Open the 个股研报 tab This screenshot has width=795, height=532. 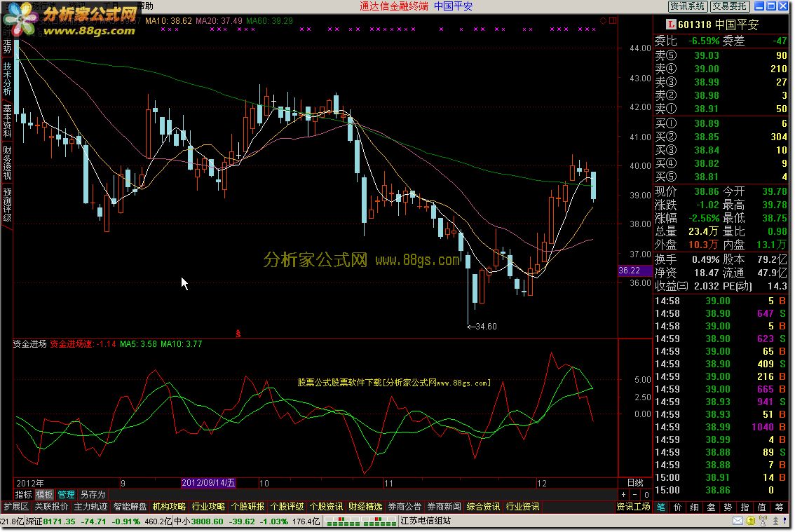247,507
